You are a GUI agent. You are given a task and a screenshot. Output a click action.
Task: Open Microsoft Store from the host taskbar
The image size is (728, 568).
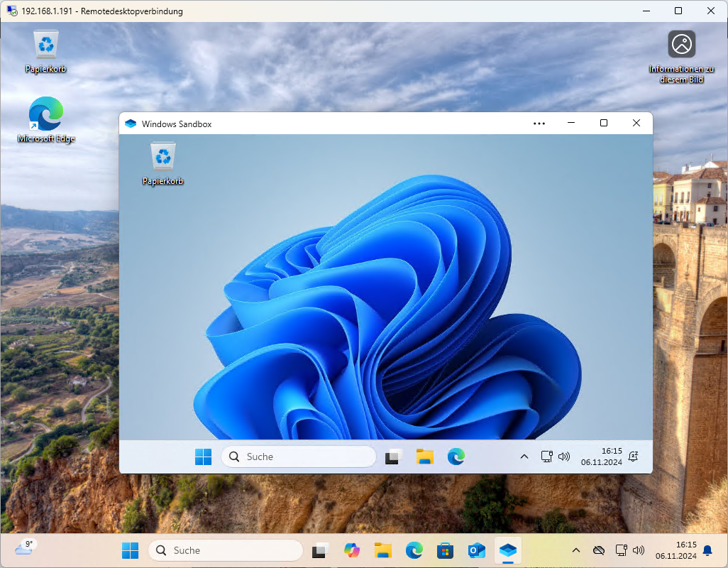pyautogui.click(x=446, y=550)
